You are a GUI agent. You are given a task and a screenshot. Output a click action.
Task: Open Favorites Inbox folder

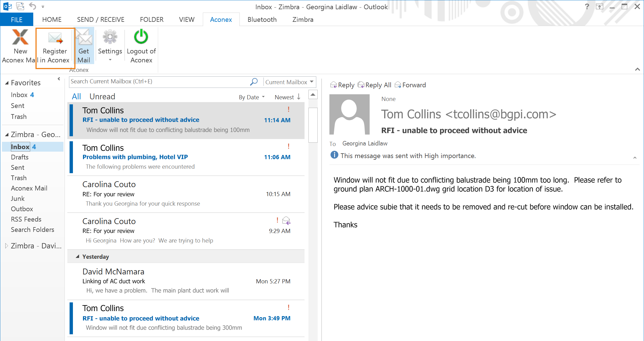[22, 95]
